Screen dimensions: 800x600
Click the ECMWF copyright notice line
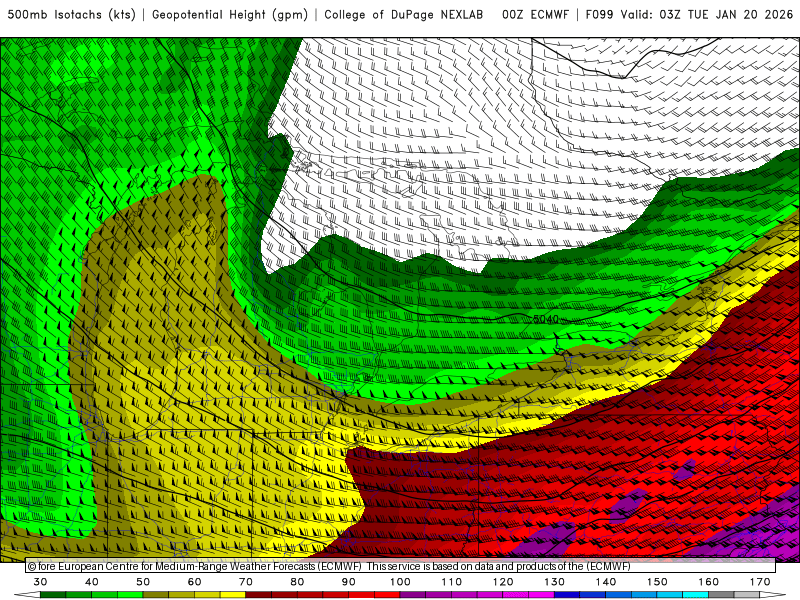(329, 566)
